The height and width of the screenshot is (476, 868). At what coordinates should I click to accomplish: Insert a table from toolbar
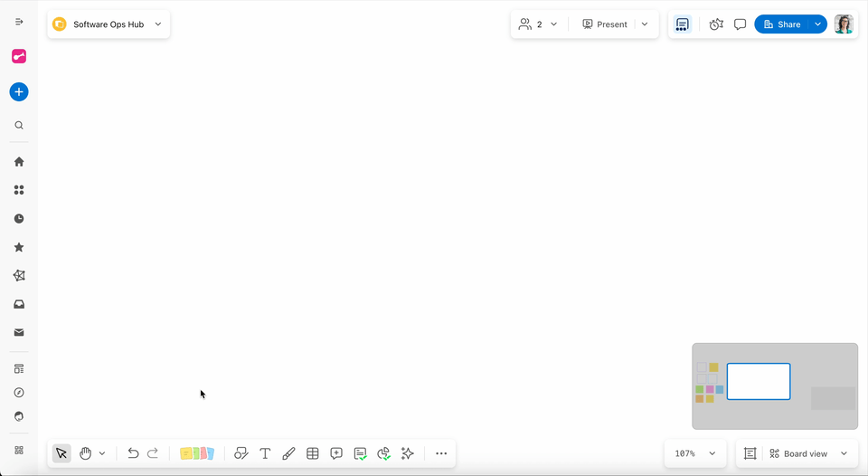tap(312, 453)
